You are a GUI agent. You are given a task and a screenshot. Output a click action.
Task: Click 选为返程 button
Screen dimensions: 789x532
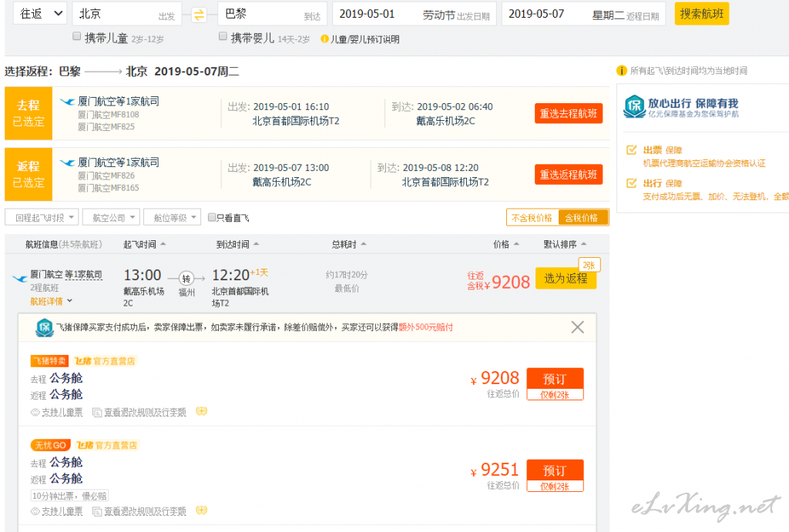tap(566, 278)
